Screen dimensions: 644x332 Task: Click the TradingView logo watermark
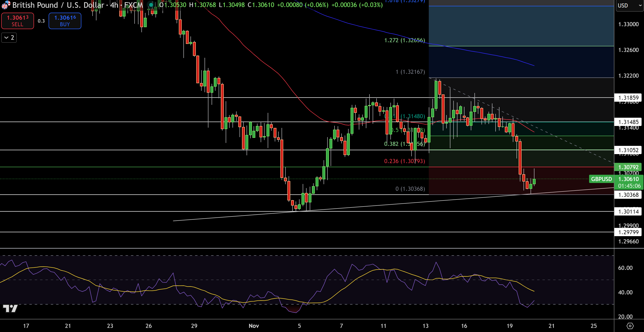coord(11,309)
